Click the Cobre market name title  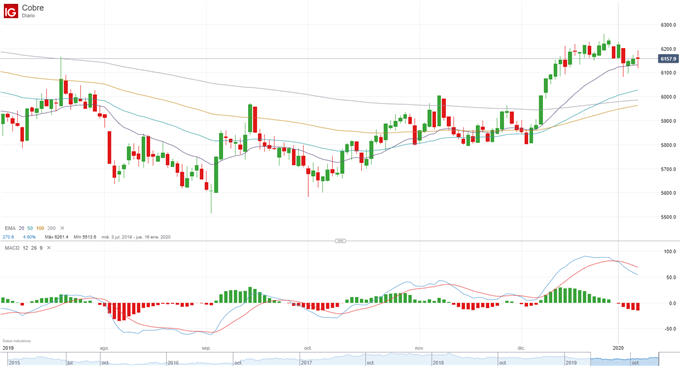point(33,8)
